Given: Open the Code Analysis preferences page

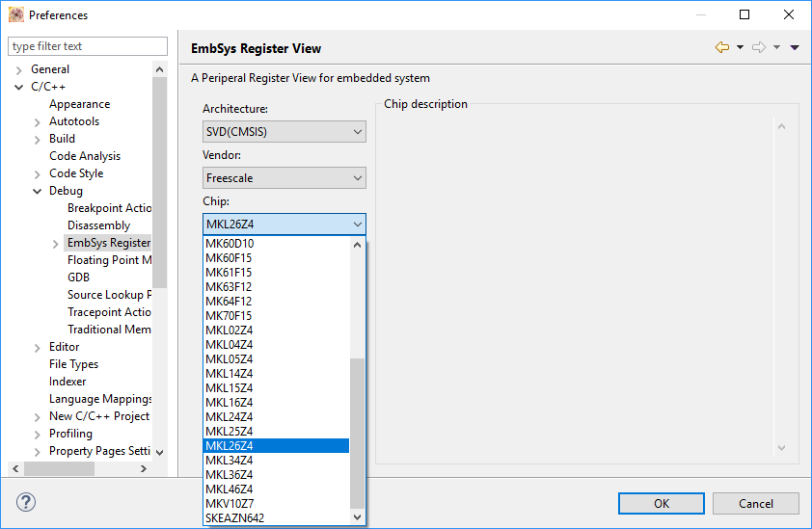Looking at the screenshot, I should (85, 156).
